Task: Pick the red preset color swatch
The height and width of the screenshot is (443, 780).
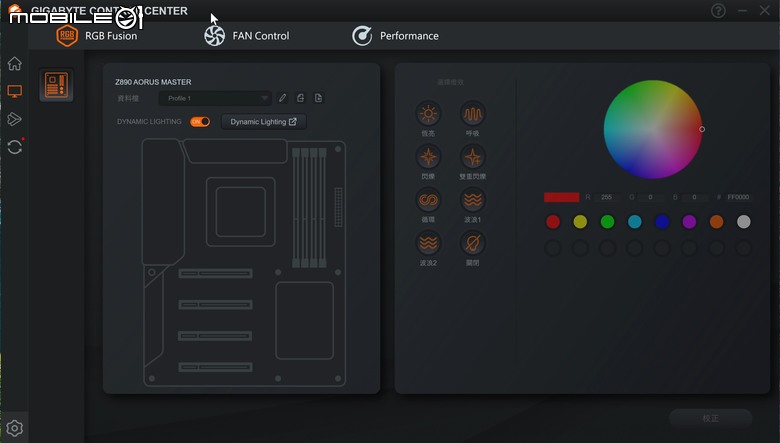Action: tap(553, 222)
